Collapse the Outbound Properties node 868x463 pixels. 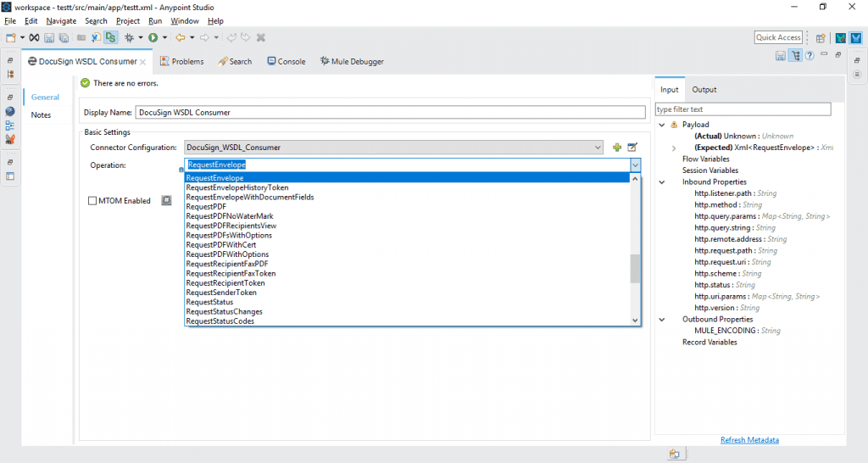coord(662,320)
